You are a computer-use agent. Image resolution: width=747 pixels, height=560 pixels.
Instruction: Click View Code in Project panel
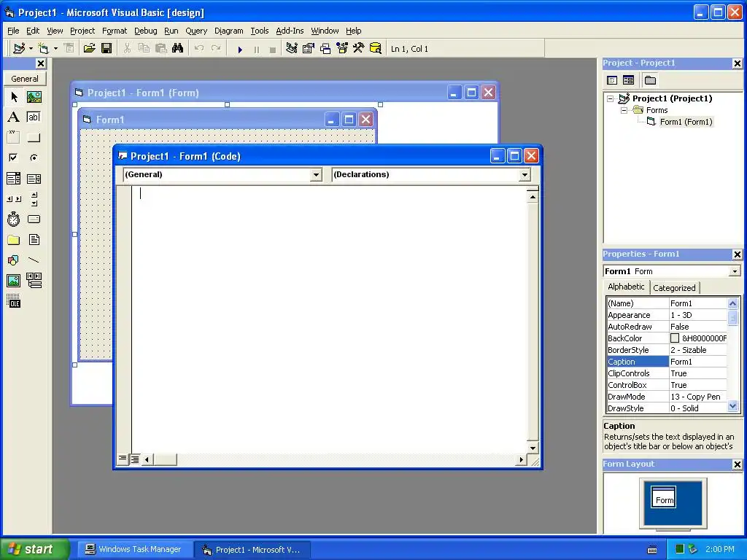pos(612,80)
